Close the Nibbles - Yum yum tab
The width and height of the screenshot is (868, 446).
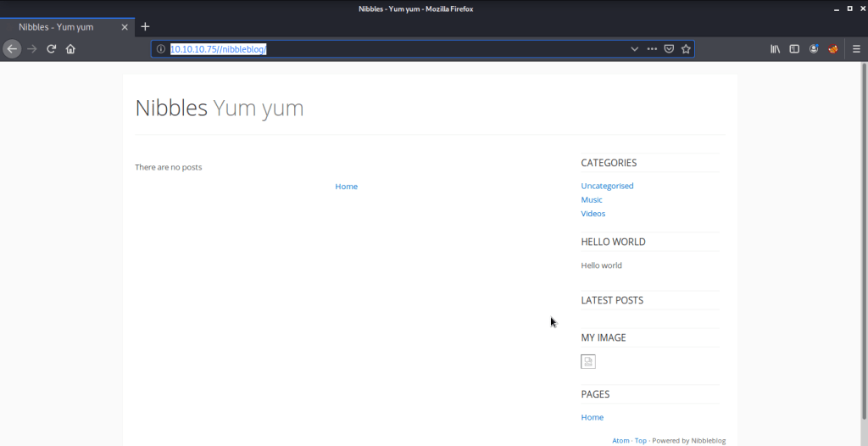click(125, 27)
